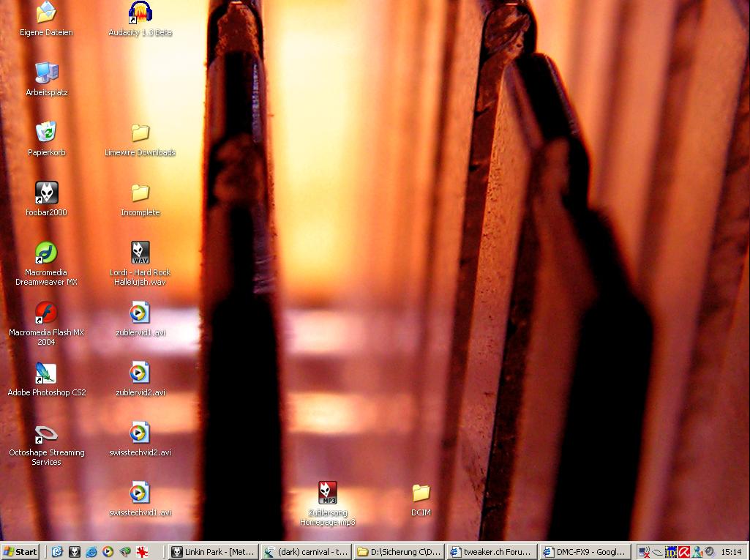Viewport: 750px width, 560px height.
Task: Select the Lordi Hard Rock Hallelujah.wav file
Action: (x=140, y=253)
